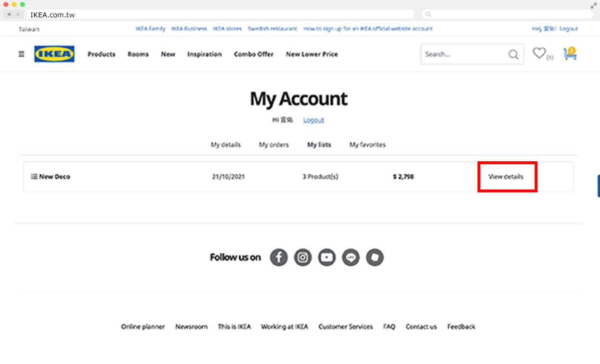Click the search magnifier icon
Screen dimensions: 600x364
(x=513, y=54)
